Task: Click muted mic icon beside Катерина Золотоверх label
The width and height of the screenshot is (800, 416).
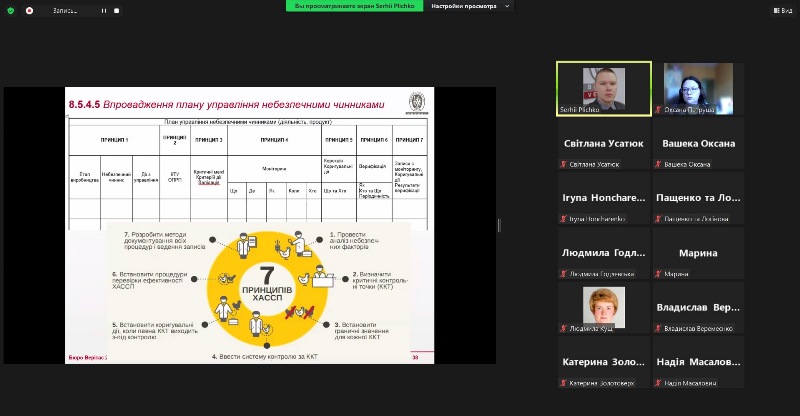Action: point(564,383)
